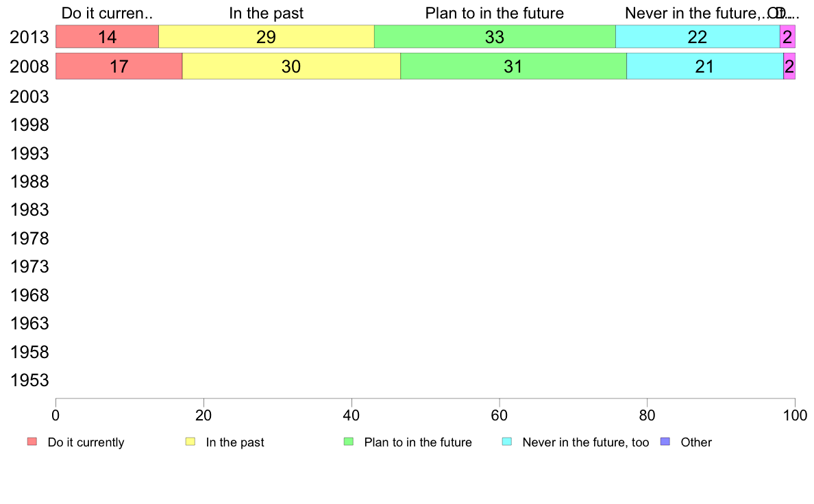Image resolution: width=814 pixels, height=504 pixels.
Task: Click the blue Other legend swatch
Action: click(665, 442)
